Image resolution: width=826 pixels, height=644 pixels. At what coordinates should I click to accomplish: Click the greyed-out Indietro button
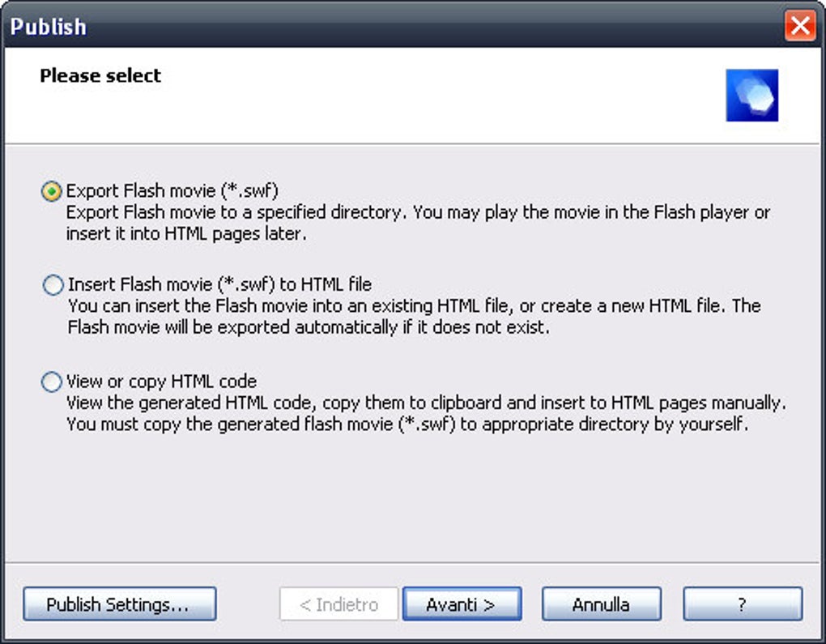(338, 604)
